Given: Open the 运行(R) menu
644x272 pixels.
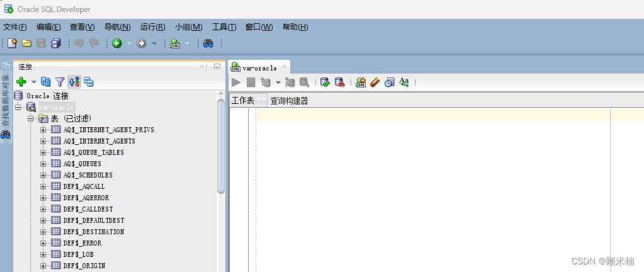Looking at the screenshot, I should click(153, 27).
